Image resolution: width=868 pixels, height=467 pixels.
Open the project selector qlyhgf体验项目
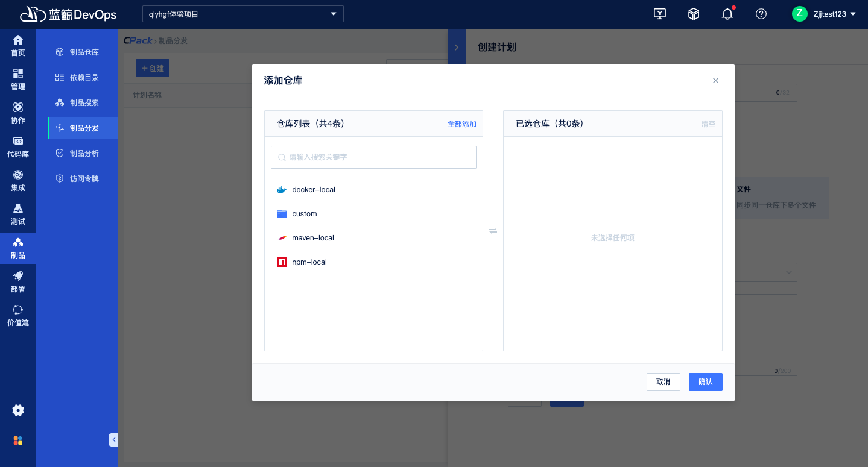[243, 14]
